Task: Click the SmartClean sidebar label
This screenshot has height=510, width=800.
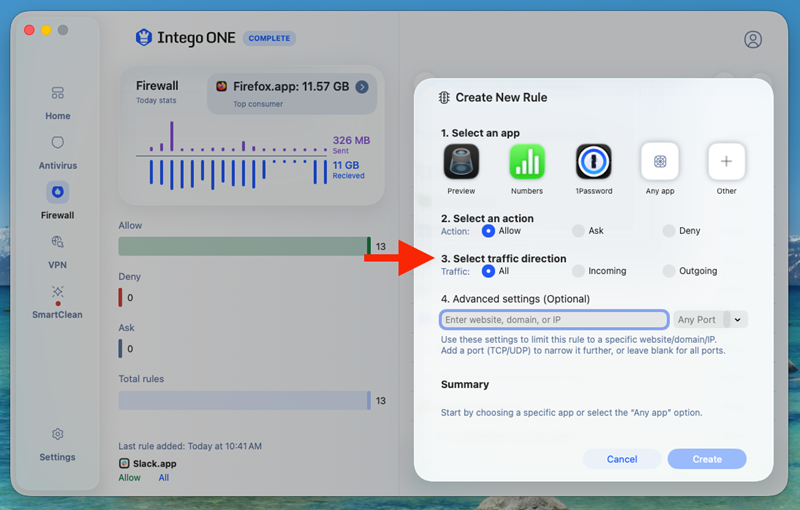Action: (x=58, y=315)
